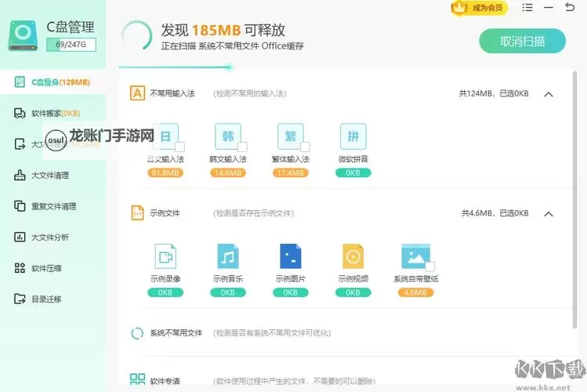Click the C盘管理 drive icon
The height and width of the screenshot is (392, 587).
(x=23, y=35)
